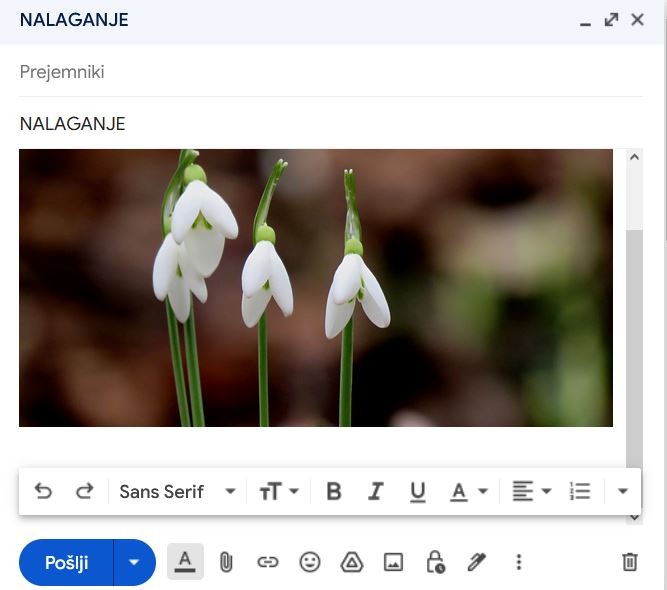Attach a file with the paperclip icon
The width and height of the screenshot is (667, 590).
point(226,562)
